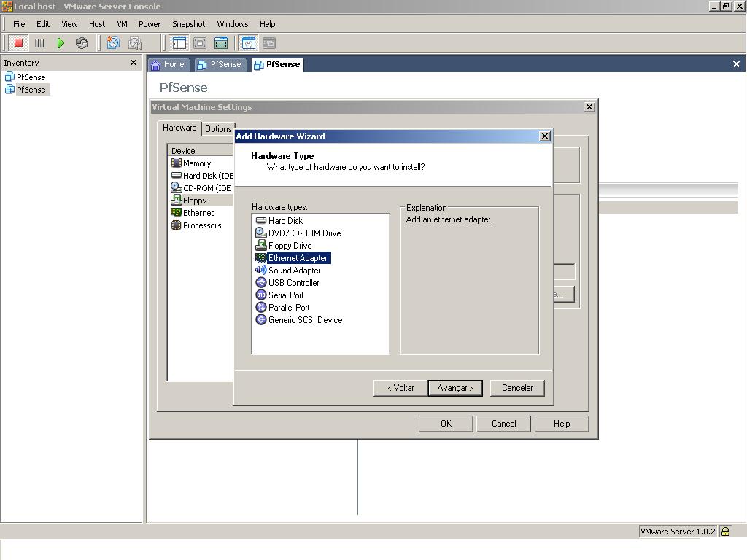Click the VMware Server 1.0.2 status text
The image size is (747, 560).
click(x=678, y=532)
